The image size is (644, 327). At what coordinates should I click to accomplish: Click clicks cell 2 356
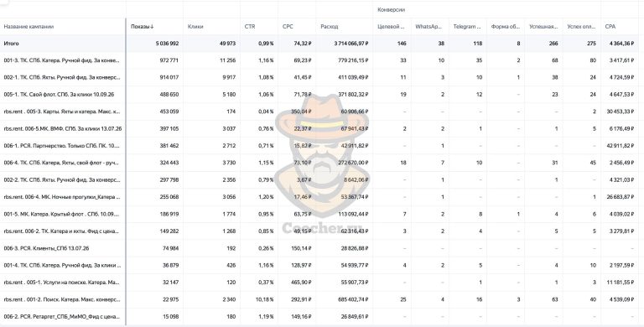(x=229, y=180)
